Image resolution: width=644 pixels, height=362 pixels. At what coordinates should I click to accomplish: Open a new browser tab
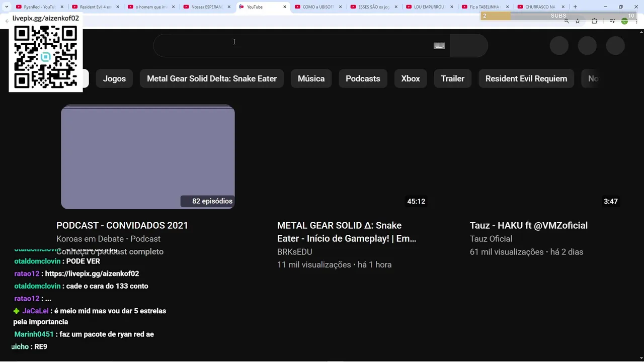575,7
